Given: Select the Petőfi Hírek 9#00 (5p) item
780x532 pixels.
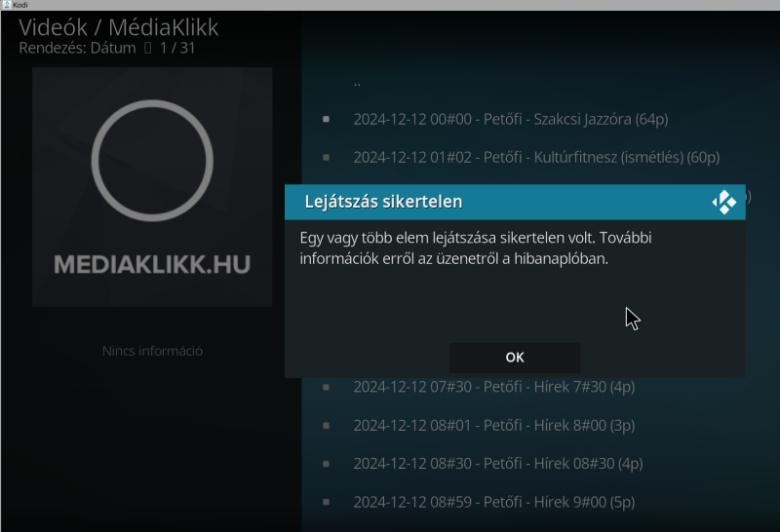Looking at the screenshot, I should click(494, 502).
